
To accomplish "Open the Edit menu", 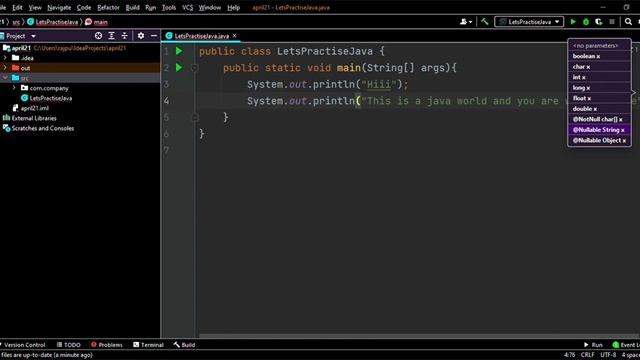I will [17, 7].
